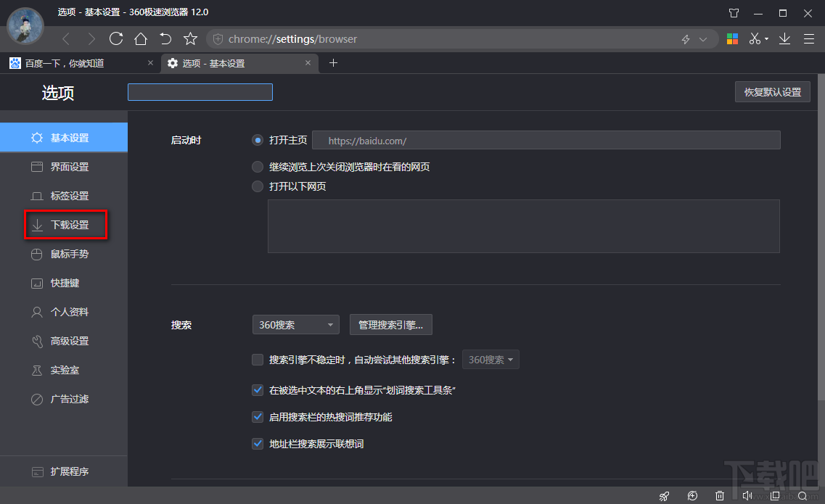Click the 管理搜索引擎 button
Viewport: 825px width, 504px height.
[391, 324]
